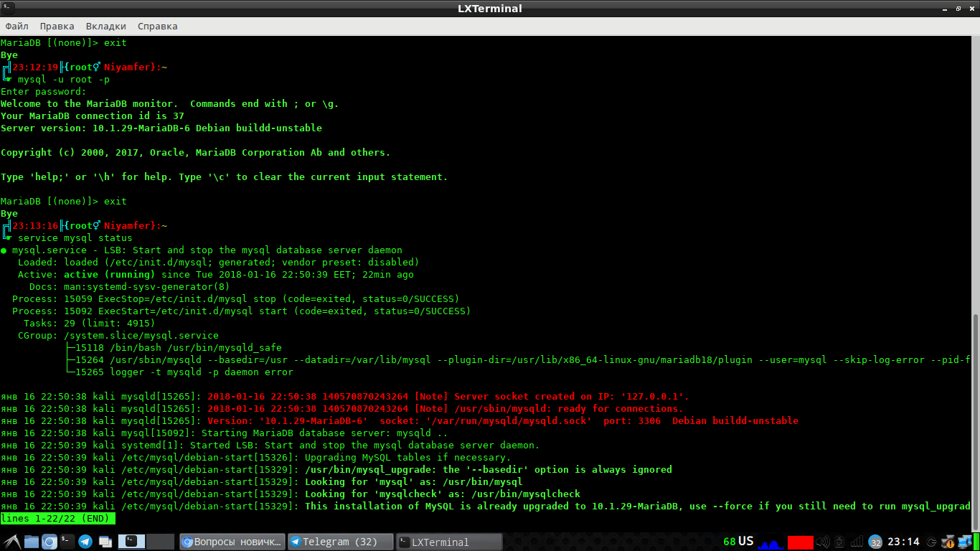Click the 23:14 panel clock

click(x=903, y=542)
